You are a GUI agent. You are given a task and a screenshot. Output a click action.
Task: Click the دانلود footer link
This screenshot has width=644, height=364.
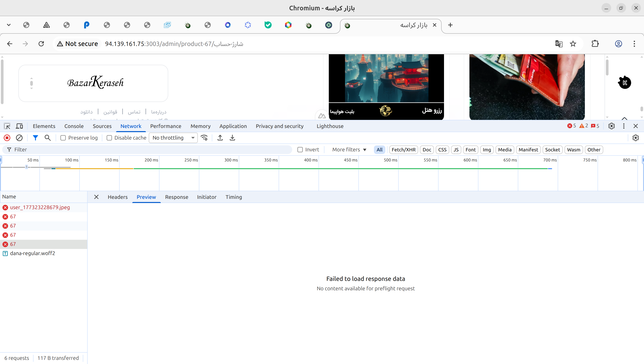coord(86,112)
